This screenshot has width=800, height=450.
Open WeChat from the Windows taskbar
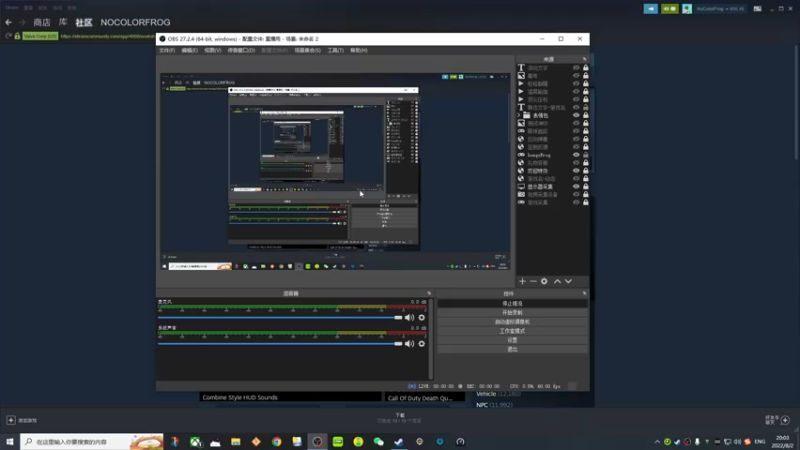(x=379, y=442)
